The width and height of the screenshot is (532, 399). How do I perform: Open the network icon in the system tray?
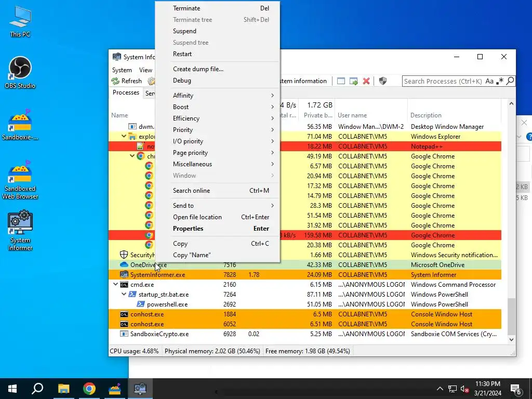[x=453, y=389]
